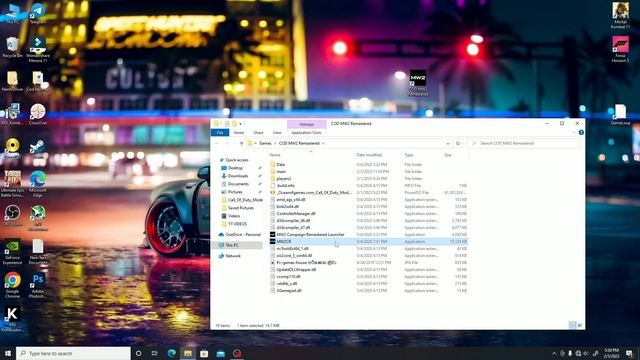Open the Recycle Bin desktop icon
This screenshot has height=360, width=640.
(12, 47)
